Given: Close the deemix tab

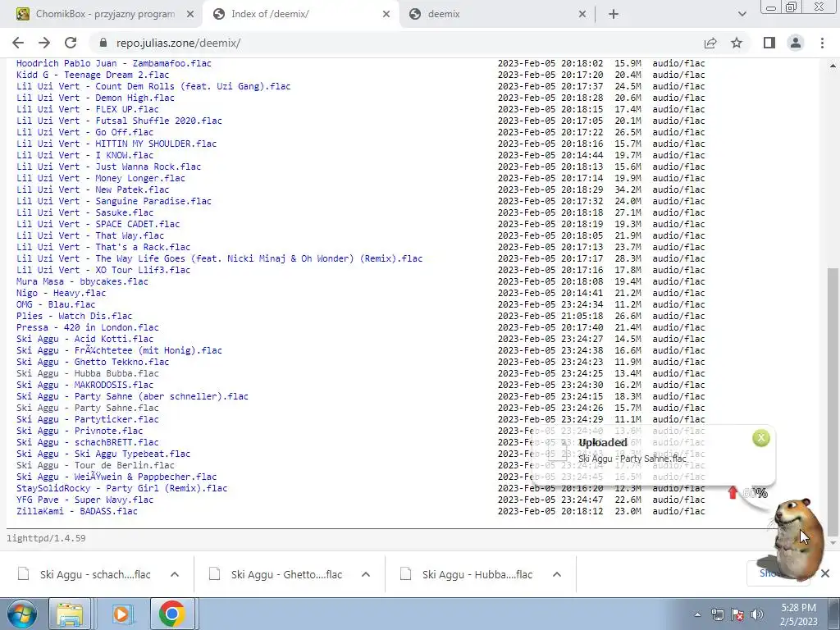Looking at the screenshot, I should coord(582,14).
